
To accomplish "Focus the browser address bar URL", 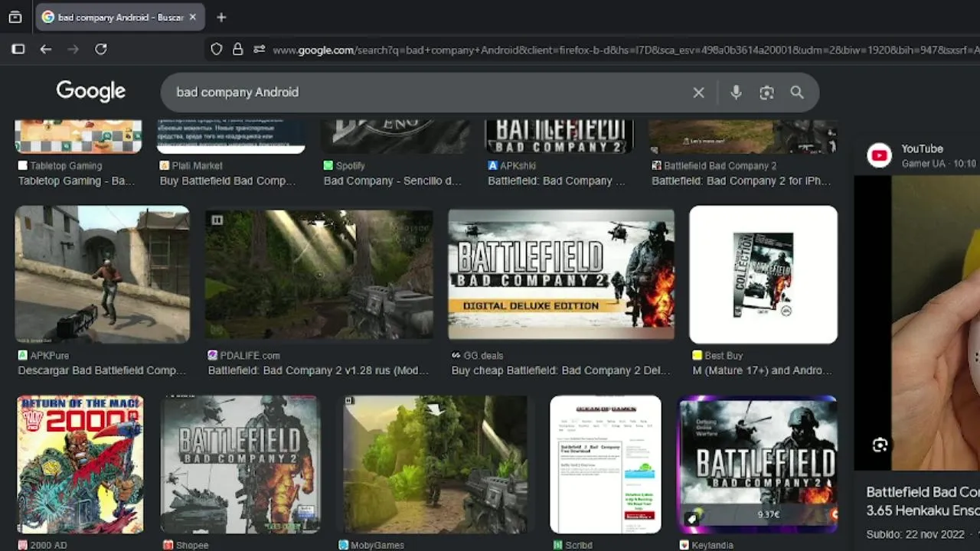I will tap(626, 50).
